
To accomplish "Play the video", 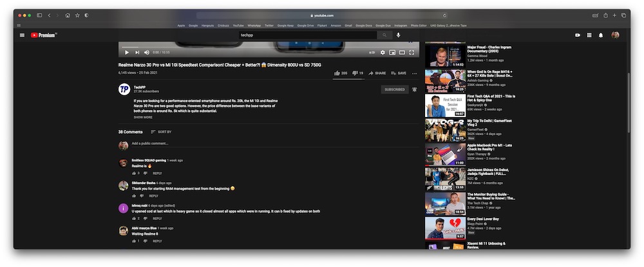I will (x=127, y=53).
